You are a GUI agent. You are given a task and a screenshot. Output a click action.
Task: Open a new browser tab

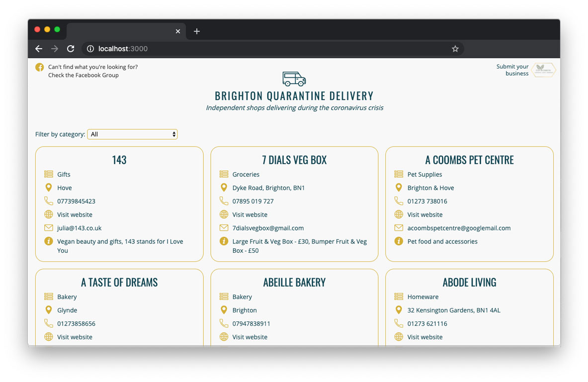197,31
